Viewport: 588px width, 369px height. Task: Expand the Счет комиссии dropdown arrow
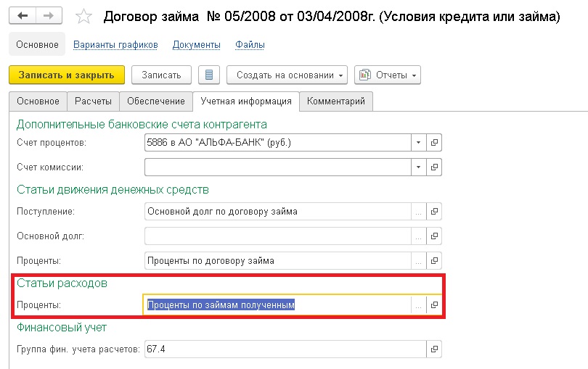tap(419, 167)
